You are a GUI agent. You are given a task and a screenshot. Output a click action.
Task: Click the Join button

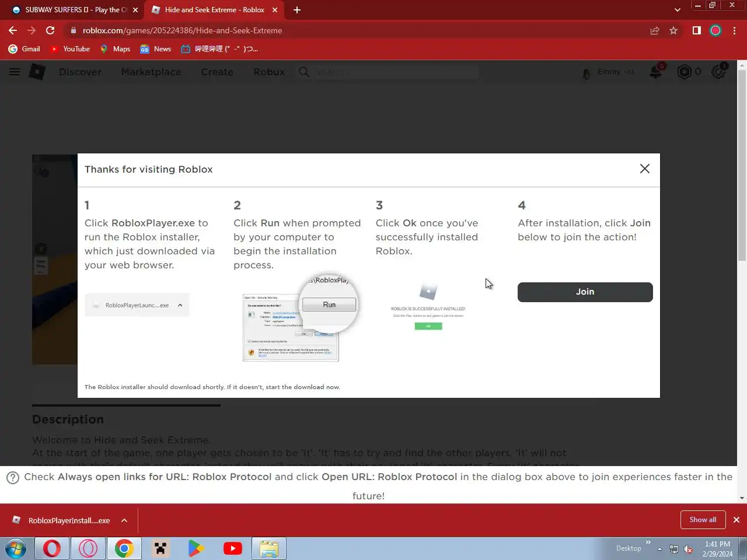coord(585,292)
